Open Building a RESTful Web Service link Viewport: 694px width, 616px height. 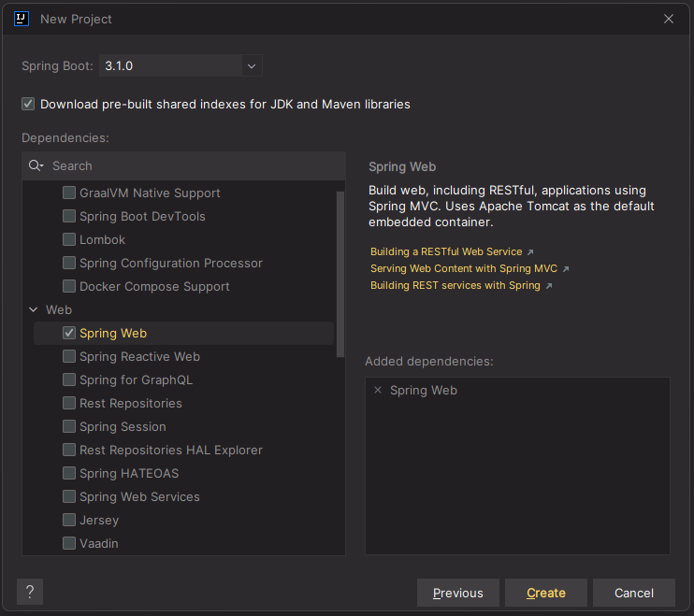(x=446, y=251)
